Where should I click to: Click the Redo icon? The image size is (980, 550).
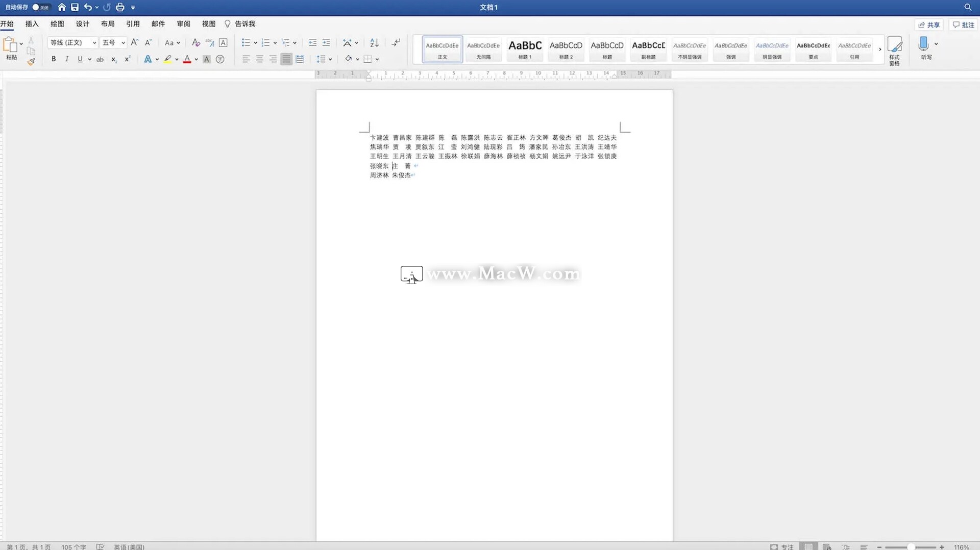tap(107, 7)
